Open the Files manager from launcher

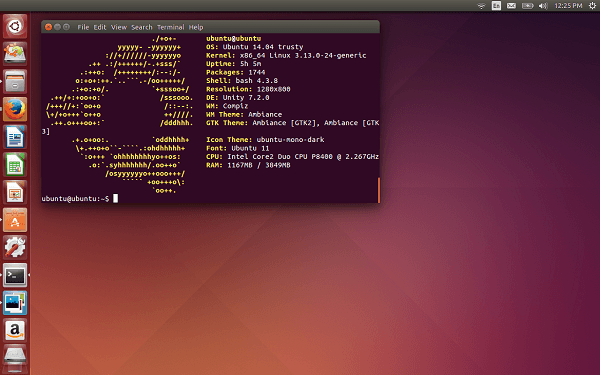click(x=15, y=82)
